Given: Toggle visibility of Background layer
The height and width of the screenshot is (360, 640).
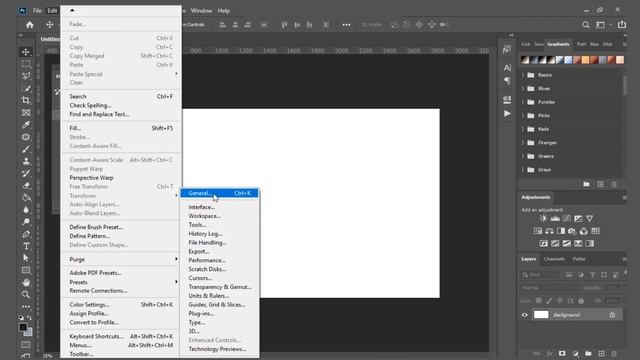Looking at the screenshot, I should [x=524, y=315].
